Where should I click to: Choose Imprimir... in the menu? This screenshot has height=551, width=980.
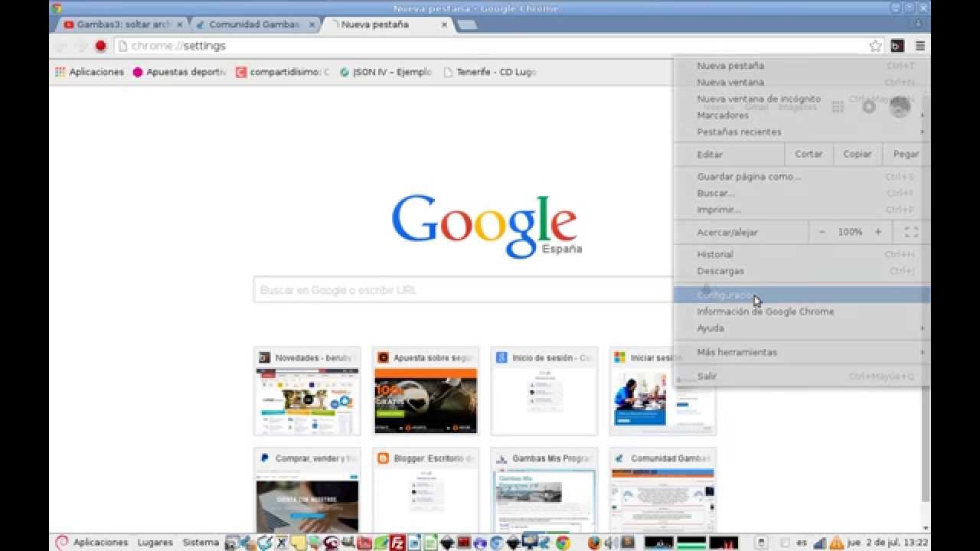[802, 210]
